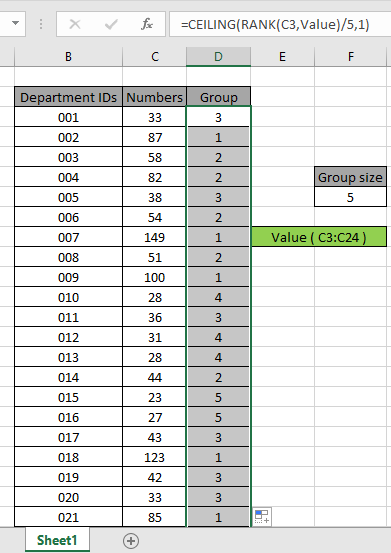This screenshot has width=391, height=553.
Task: Select Group cell in row 015
Action: click(219, 397)
